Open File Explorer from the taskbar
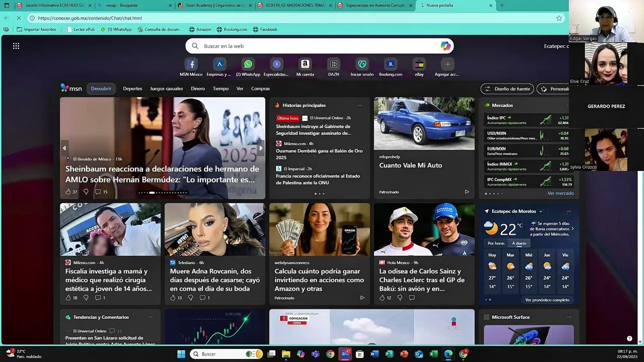Image resolution: width=644 pixels, height=362 pixels. click(x=286, y=354)
